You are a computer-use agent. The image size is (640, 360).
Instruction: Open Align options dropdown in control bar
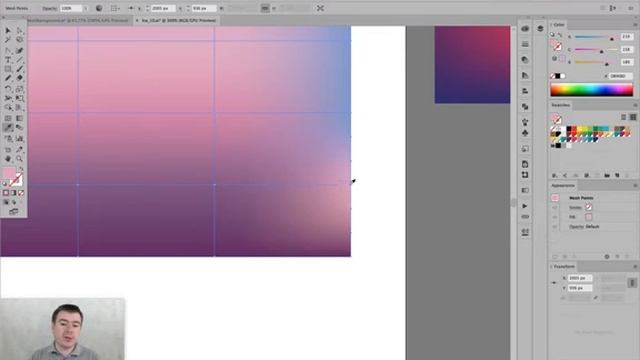pyautogui.click(x=116, y=8)
